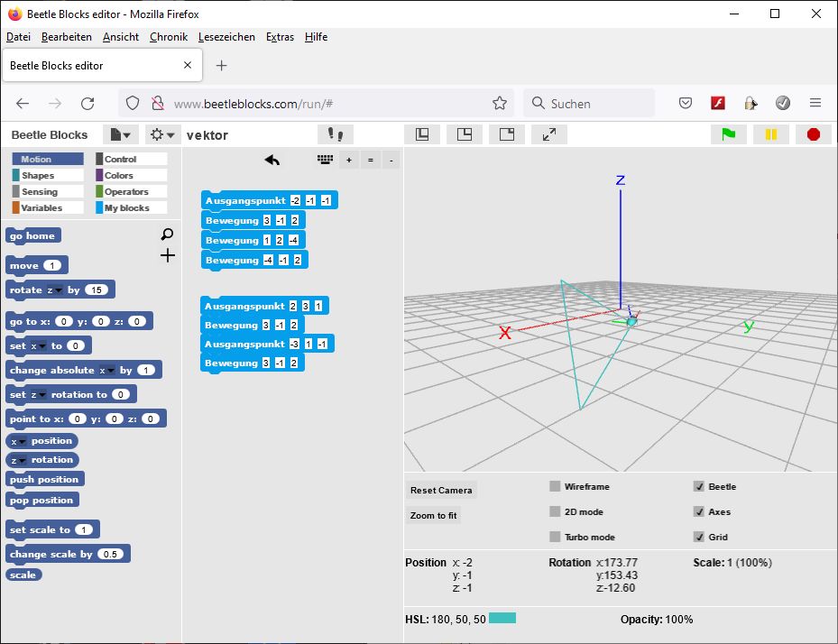Click the Flash extension icon

(718, 103)
